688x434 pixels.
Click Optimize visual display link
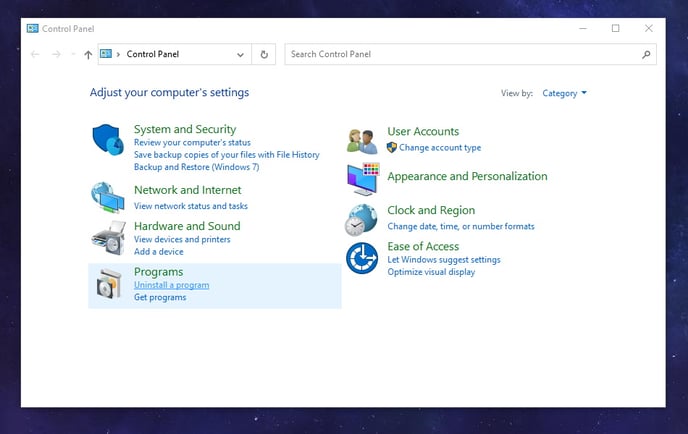click(431, 272)
